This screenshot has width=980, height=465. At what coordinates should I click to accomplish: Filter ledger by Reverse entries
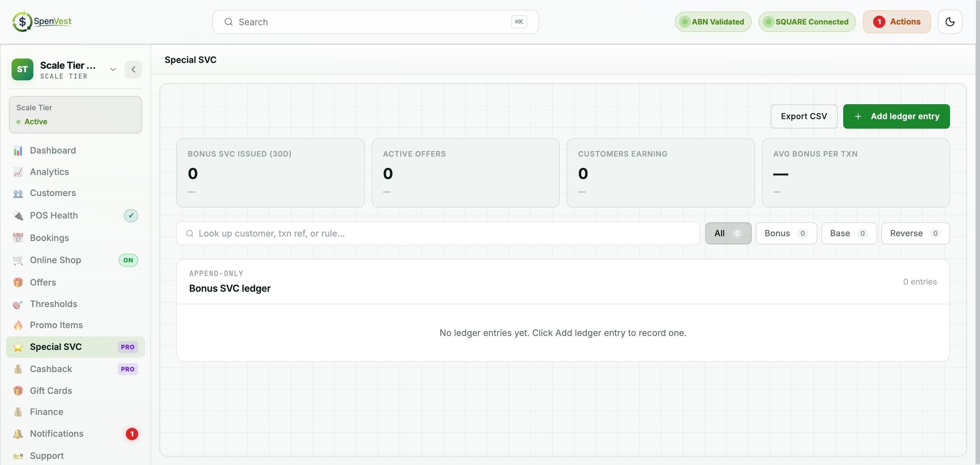[915, 233]
